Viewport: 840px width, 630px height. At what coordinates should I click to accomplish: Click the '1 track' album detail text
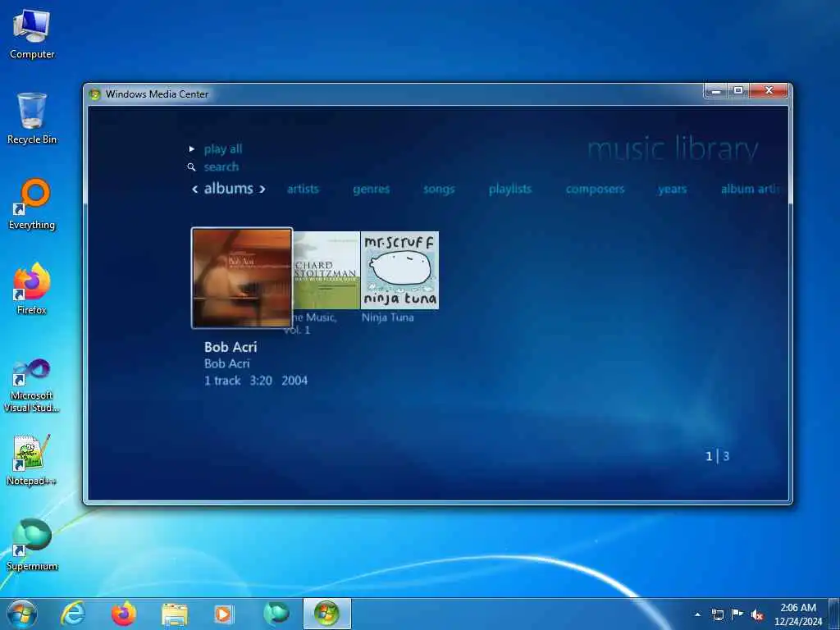[221, 381]
